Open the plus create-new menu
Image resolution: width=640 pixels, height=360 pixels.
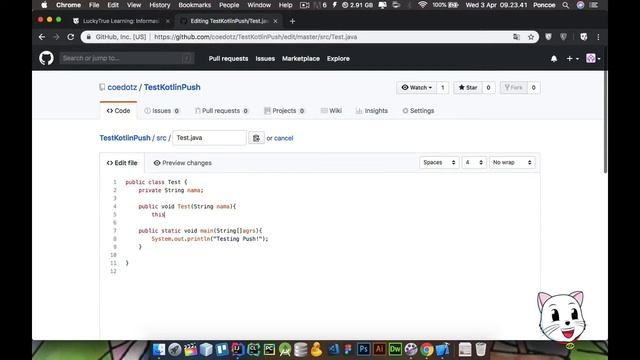(572, 59)
